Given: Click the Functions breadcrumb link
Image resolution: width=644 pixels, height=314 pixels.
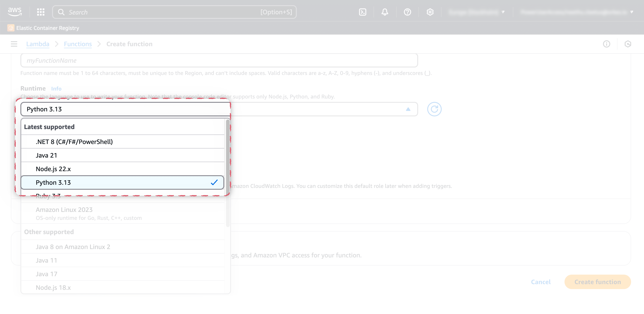Looking at the screenshot, I should pos(78,44).
